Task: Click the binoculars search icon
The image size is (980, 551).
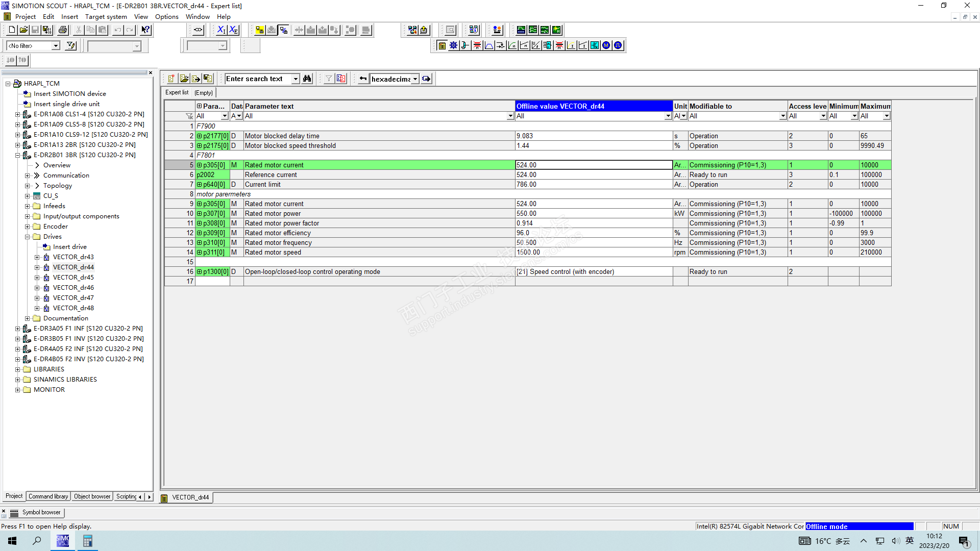Action: click(307, 79)
